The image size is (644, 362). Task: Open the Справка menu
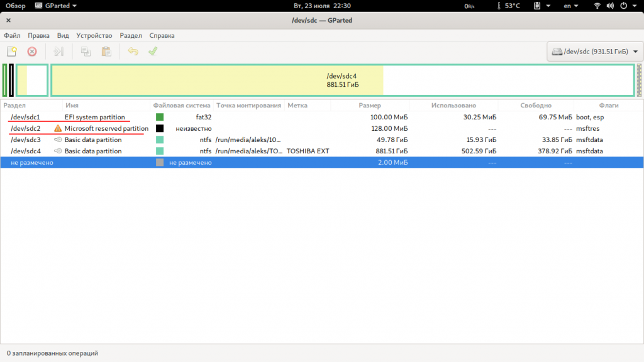point(162,35)
